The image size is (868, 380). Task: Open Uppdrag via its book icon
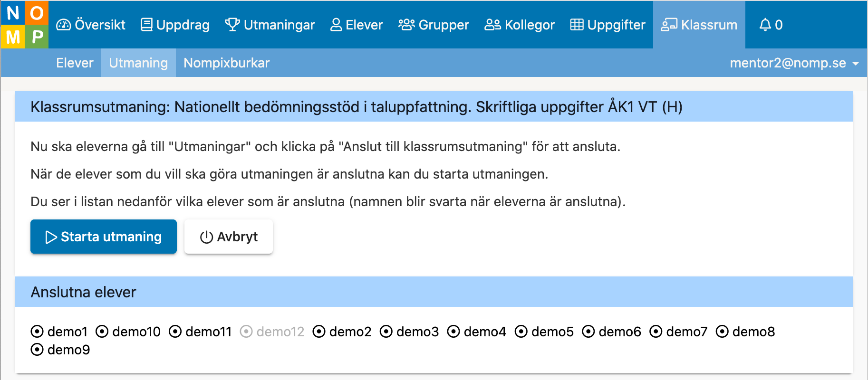[x=147, y=25]
